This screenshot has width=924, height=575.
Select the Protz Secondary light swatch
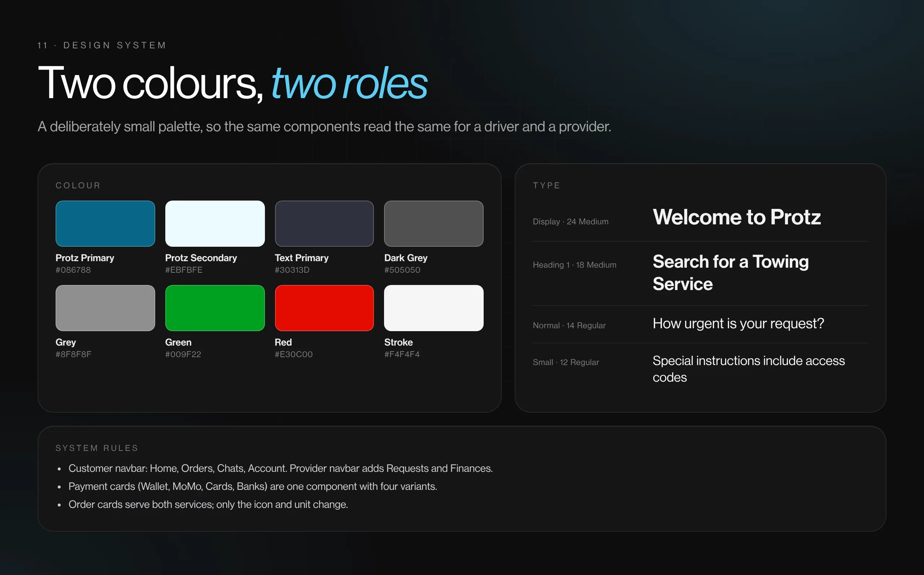point(215,224)
